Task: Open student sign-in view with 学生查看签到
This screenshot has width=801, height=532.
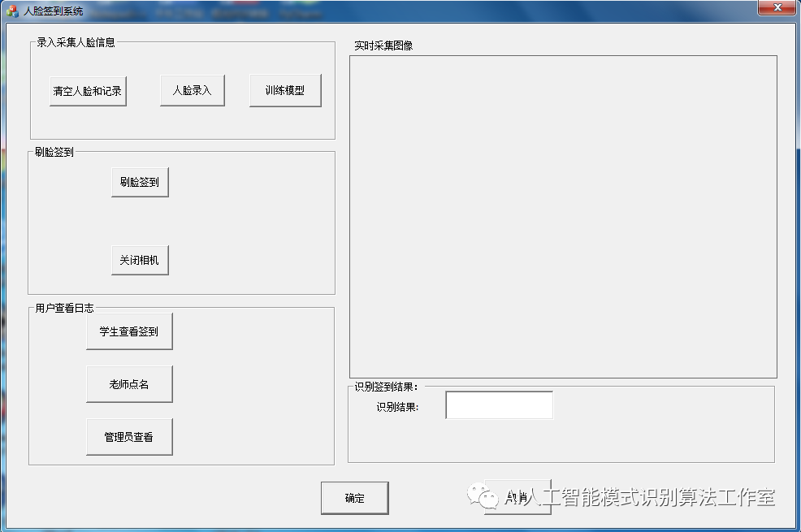Action: click(x=129, y=331)
